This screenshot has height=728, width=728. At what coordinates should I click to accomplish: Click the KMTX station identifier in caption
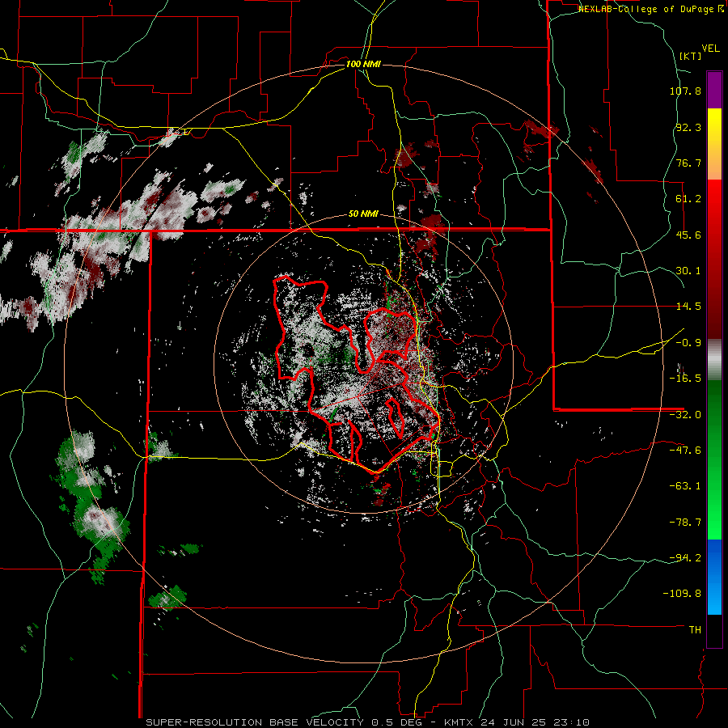[x=460, y=722]
